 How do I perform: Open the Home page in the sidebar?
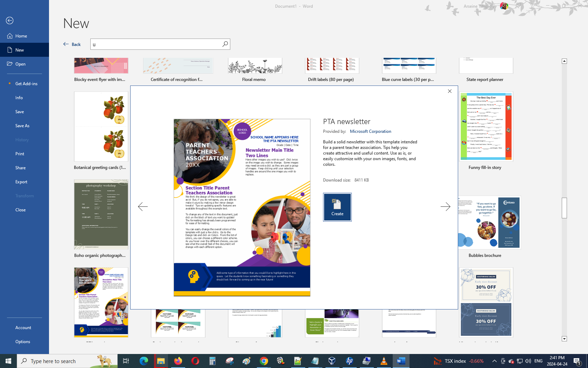21,36
